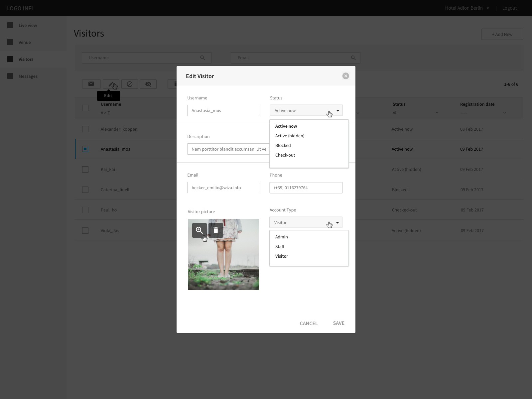The width and height of the screenshot is (532, 399).
Task: Click the Visitors sidebar icon
Action: (x=10, y=59)
